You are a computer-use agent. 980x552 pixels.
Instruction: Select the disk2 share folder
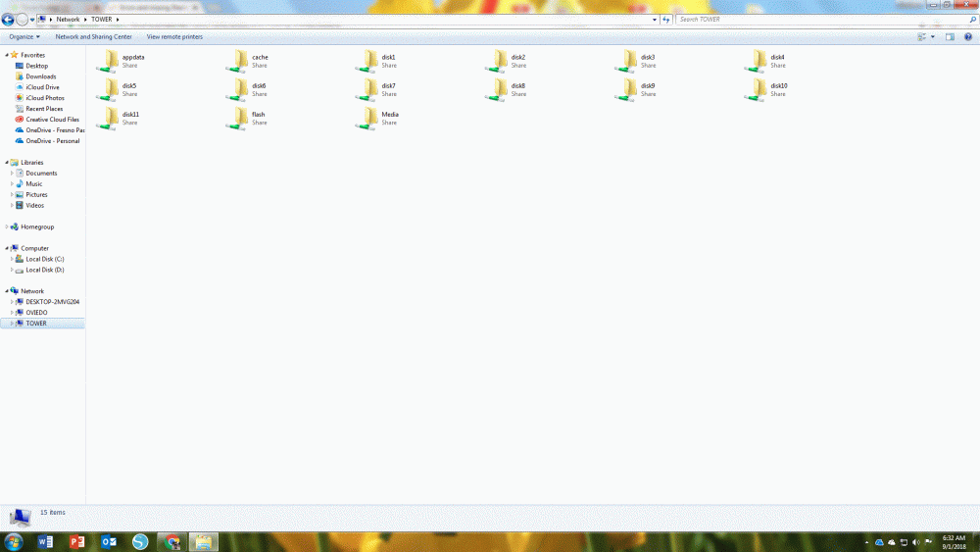click(x=507, y=61)
